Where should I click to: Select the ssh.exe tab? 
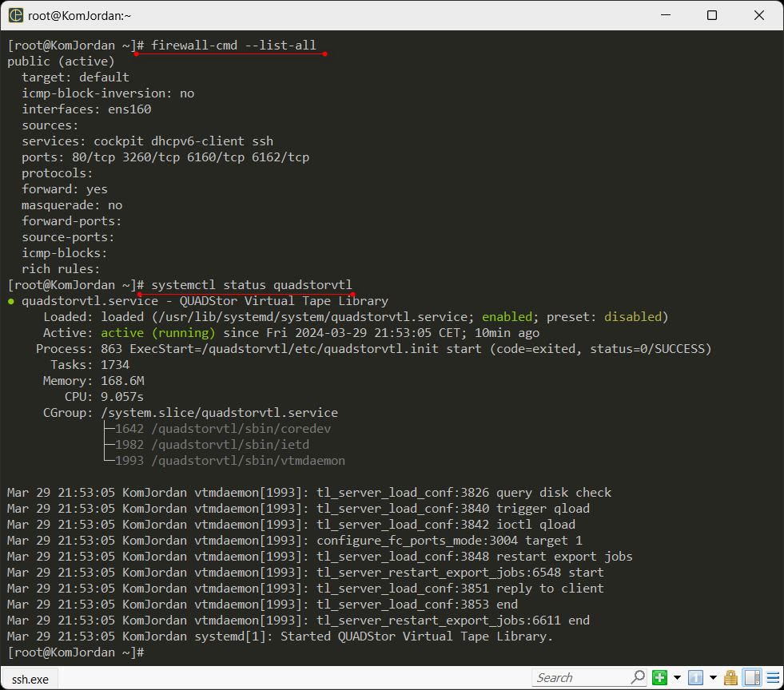click(30, 680)
